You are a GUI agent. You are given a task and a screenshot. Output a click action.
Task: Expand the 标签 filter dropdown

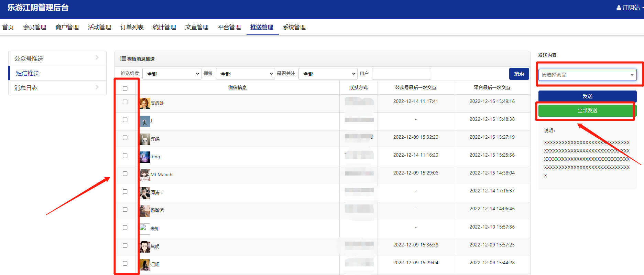coord(245,74)
